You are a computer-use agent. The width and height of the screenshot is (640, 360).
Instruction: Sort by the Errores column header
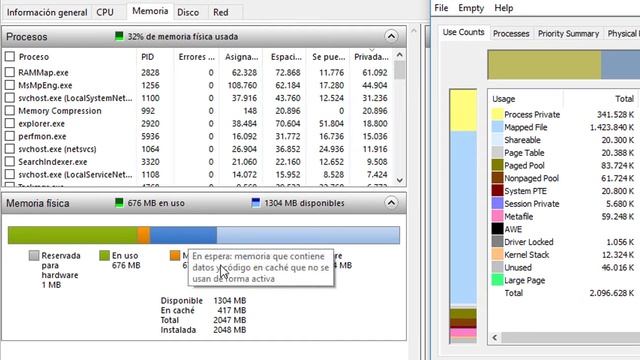tap(197, 57)
